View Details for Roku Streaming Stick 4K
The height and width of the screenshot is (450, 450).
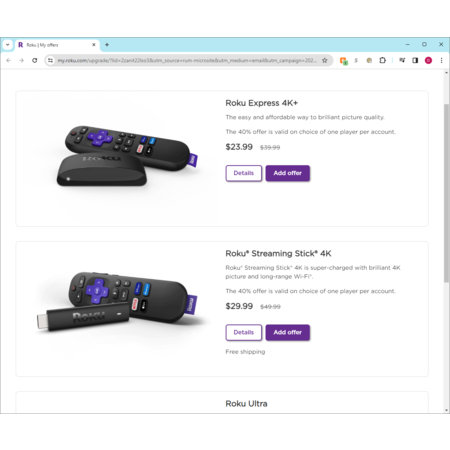[244, 332]
